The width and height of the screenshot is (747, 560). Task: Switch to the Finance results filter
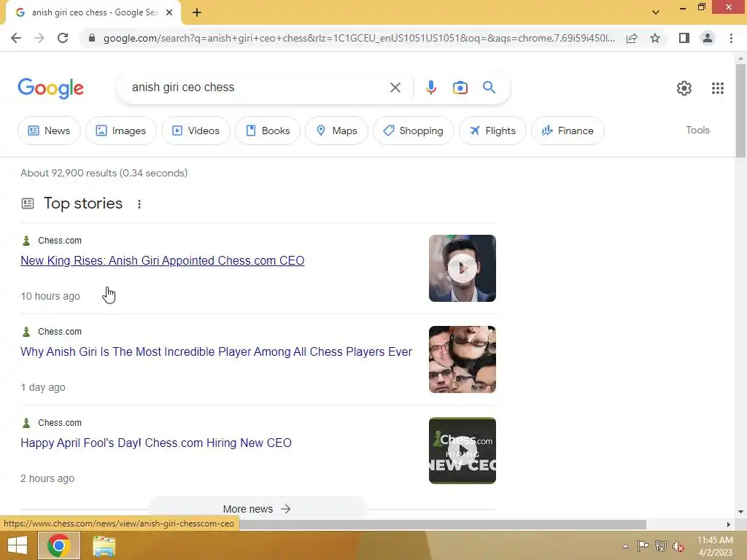[x=568, y=131]
